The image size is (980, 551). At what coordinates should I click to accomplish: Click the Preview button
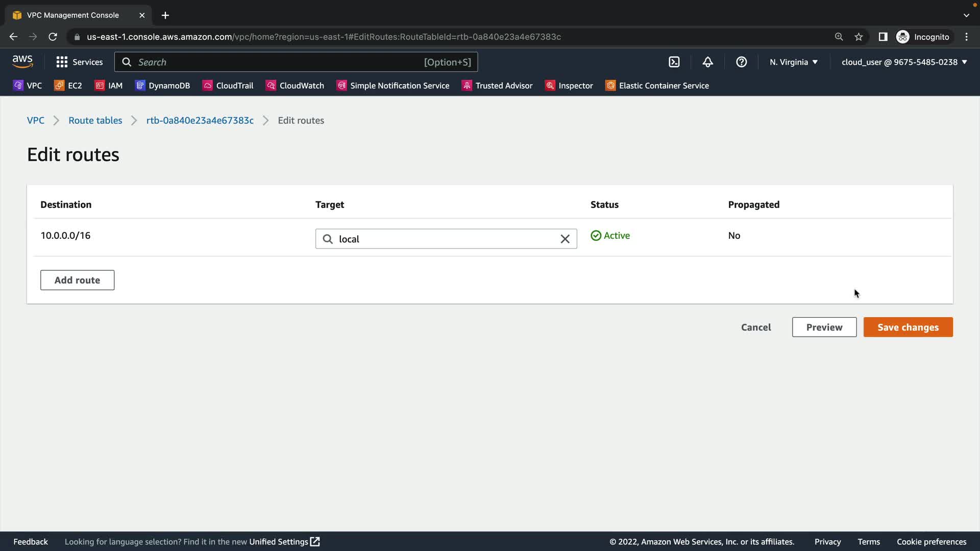[824, 328]
